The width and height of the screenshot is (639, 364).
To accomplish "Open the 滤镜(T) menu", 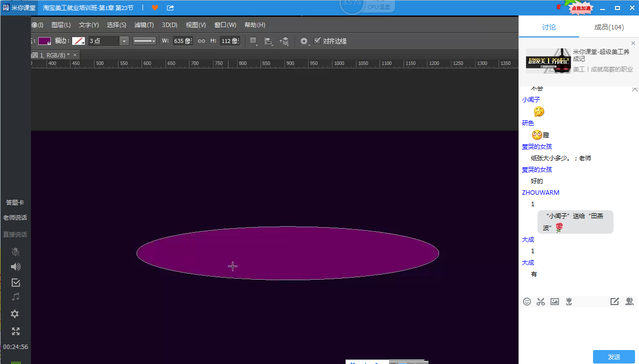I will coord(144,25).
